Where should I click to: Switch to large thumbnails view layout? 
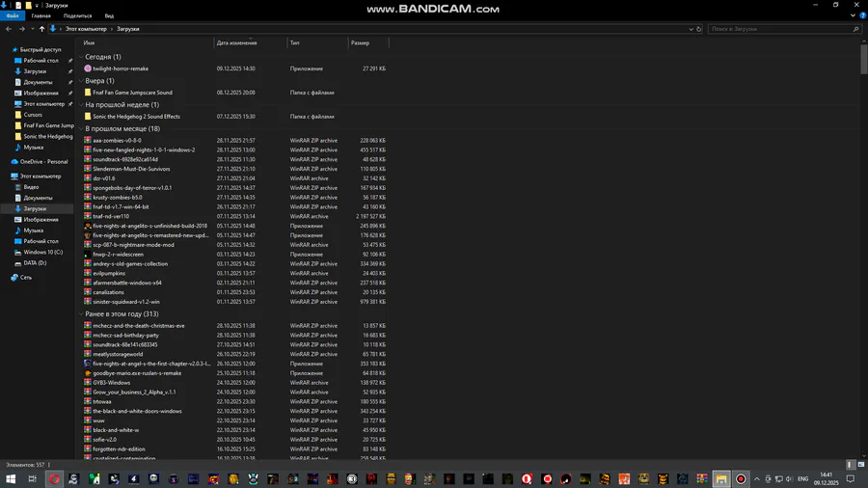coord(861,465)
